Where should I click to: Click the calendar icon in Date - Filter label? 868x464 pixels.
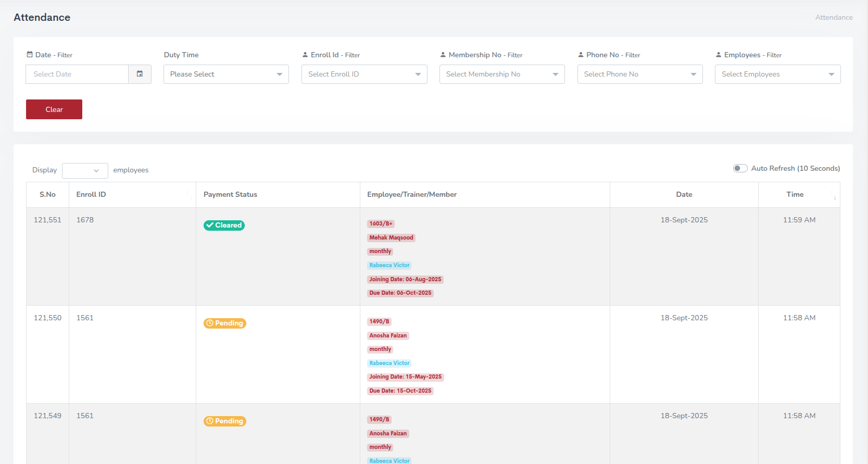pos(30,55)
